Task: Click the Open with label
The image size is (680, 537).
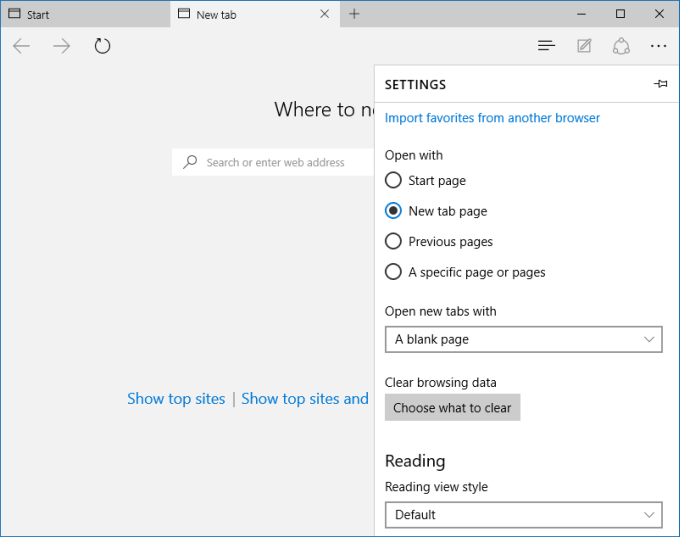Action: [x=414, y=155]
